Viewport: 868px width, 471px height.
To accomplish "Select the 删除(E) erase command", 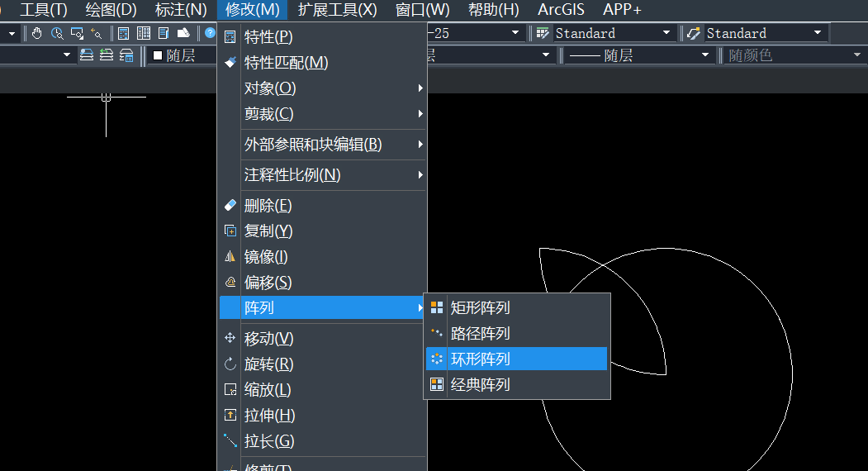I will (x=323, y=206).
